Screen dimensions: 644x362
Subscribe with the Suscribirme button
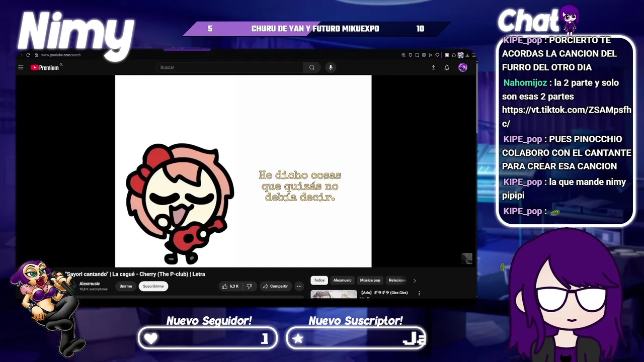tap(153, 286)
